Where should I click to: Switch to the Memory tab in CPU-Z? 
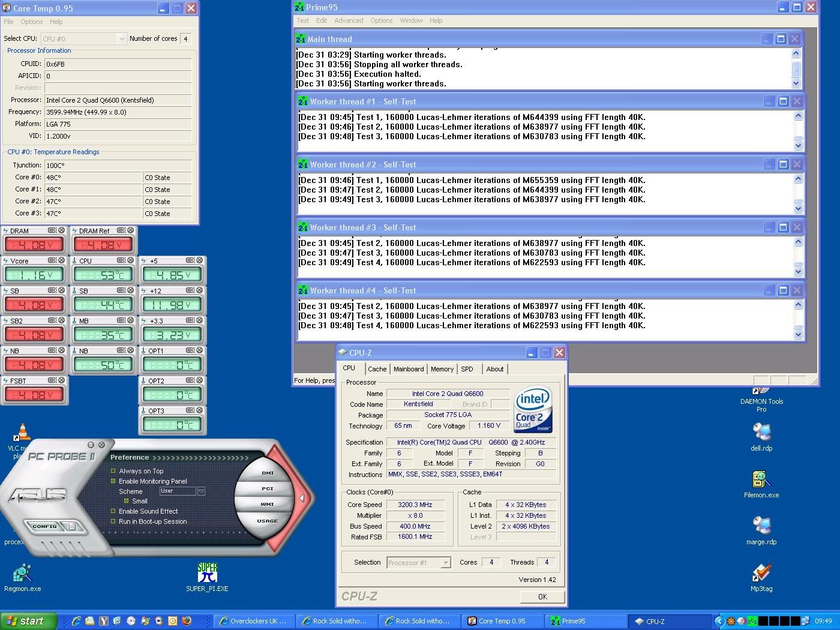pos(442,369)
